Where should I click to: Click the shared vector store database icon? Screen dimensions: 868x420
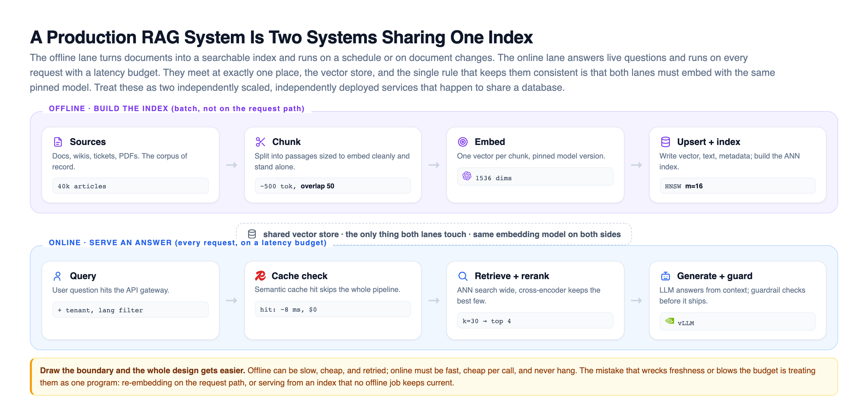pyautogui.click(x=252, y=234)
